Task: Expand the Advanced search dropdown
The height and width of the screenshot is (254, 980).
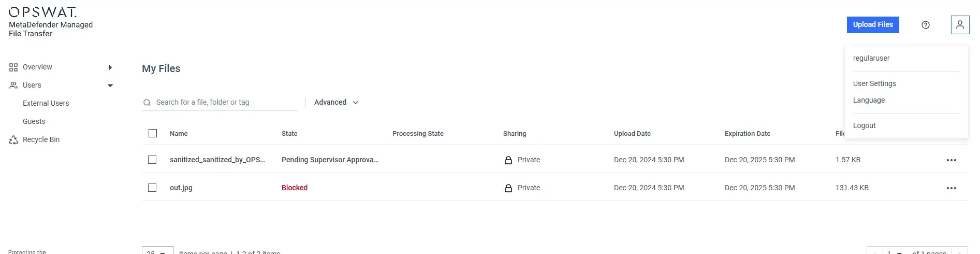Action: (x=337, y=102)
